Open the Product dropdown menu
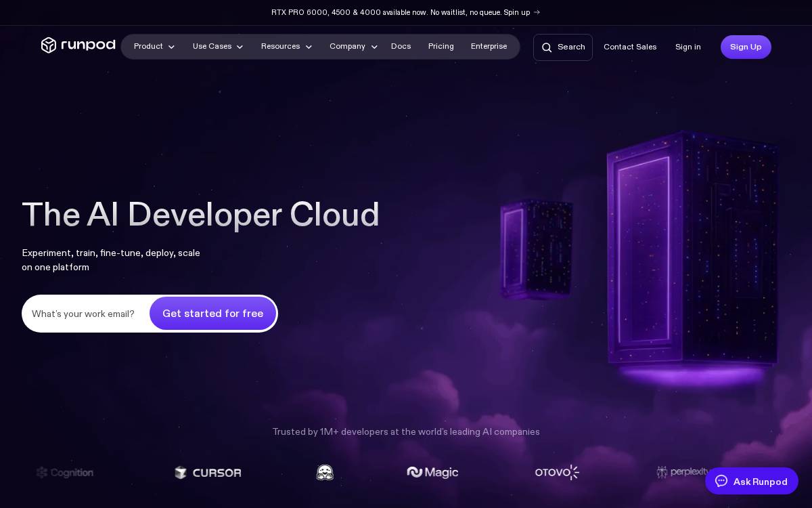Viewport: 812px width, 508px height. (x=154, y=47)
